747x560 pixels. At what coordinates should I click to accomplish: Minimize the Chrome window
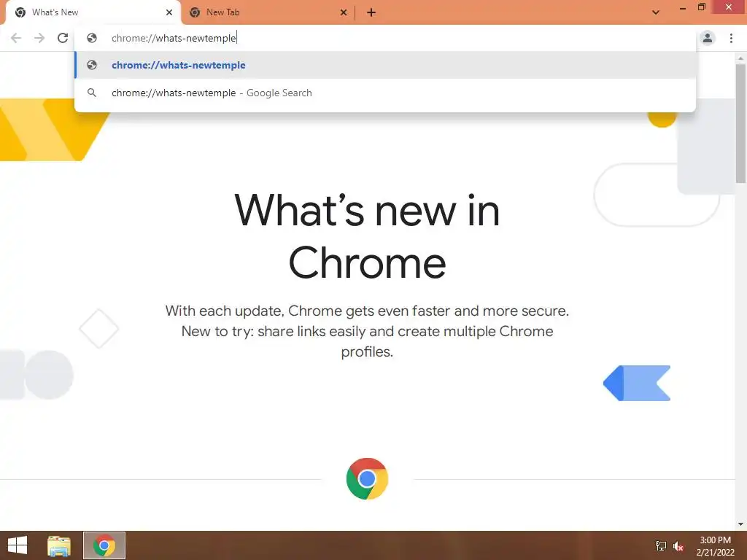pos(683,7)
